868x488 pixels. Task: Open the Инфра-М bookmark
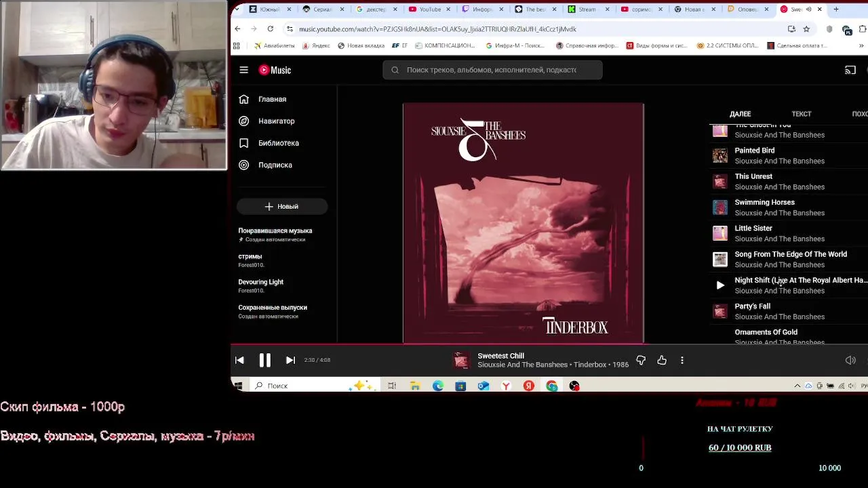click(515, 46)
